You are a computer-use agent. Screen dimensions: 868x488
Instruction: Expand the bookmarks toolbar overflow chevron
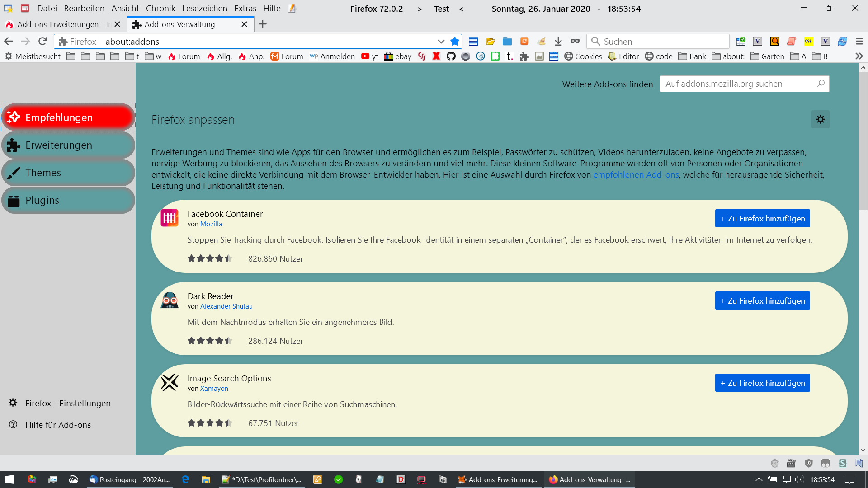pyautogui.click(x=859, y=56)
